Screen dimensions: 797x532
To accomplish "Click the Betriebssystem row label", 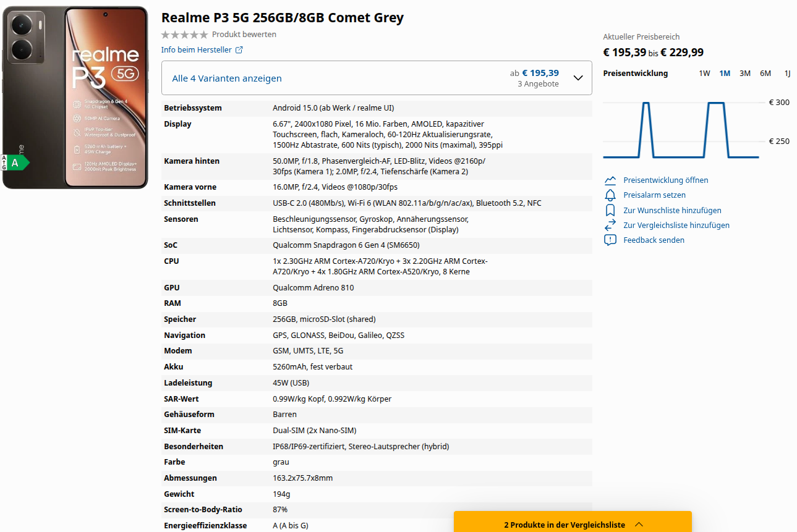I will tap(192, 108).
